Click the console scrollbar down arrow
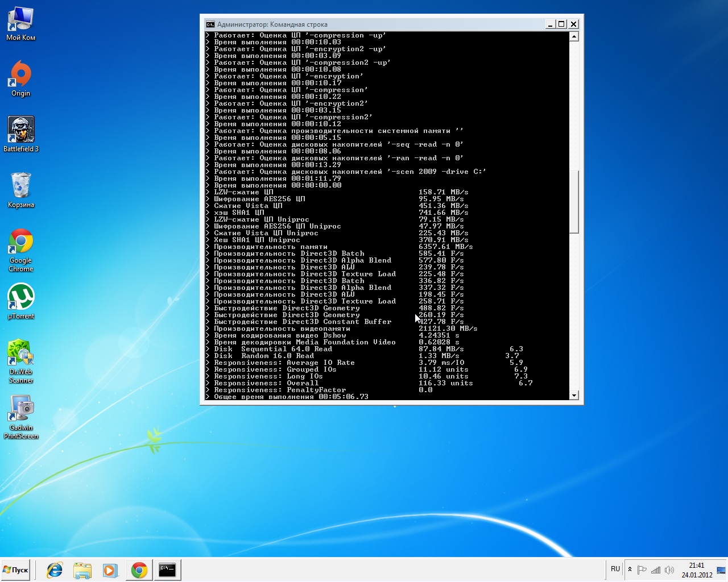 pyautogui.click(x=574, y=395)
